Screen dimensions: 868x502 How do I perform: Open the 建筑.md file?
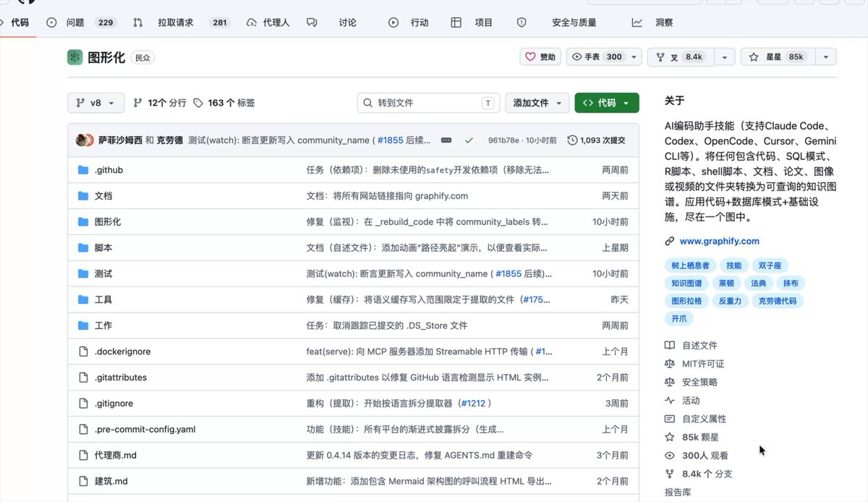[111, 481]
